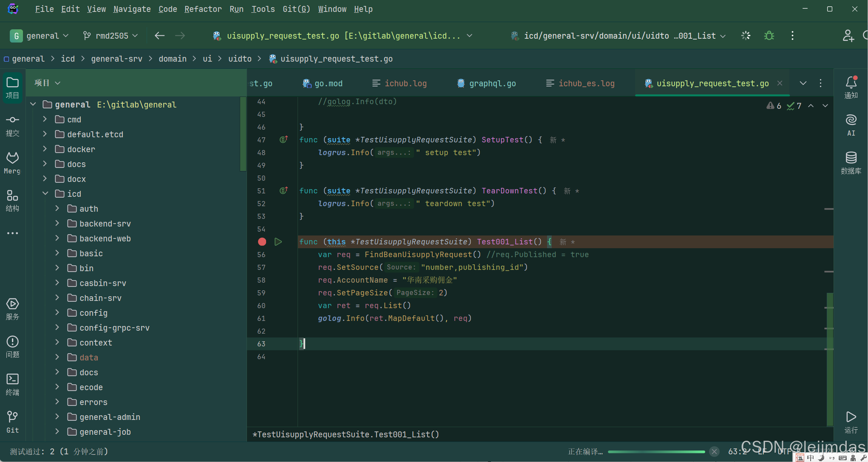Click the domain breadcrumb in navigation bar
The width and height of the screenshot is (868, 462).
172,59
